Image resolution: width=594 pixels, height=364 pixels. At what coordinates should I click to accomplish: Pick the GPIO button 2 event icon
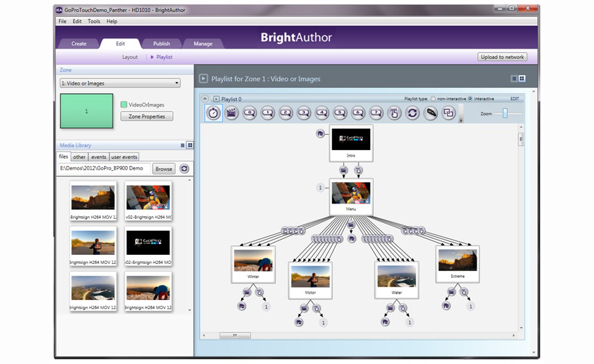[286, 113]
